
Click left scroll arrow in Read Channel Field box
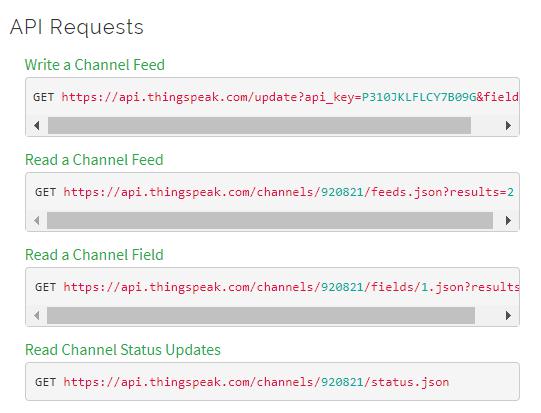[37, 315]
